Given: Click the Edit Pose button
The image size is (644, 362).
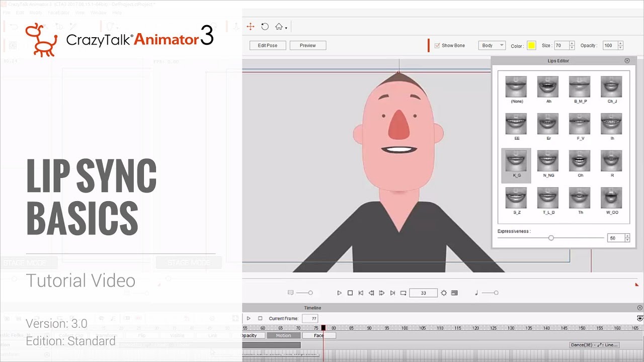Looking at the screenshot, I should point(268,45).
